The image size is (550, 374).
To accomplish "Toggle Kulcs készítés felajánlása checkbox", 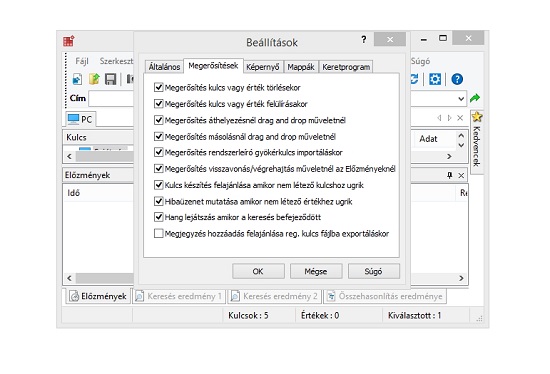I will 159,185.
